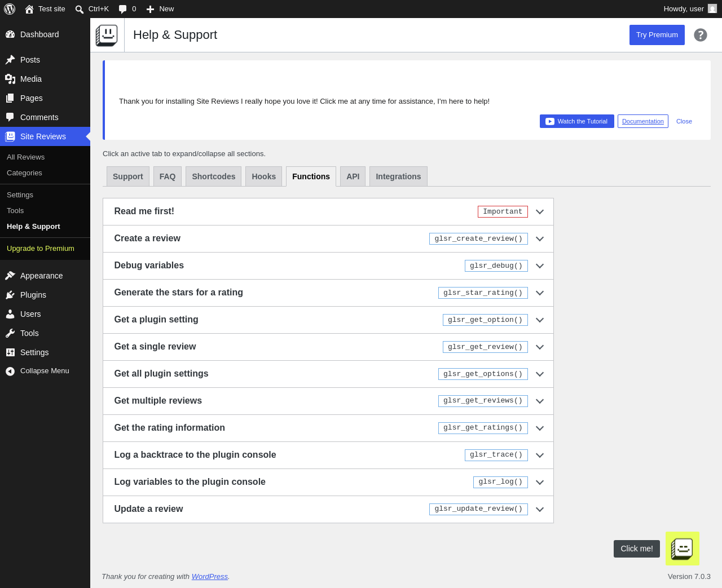The image size is (722, 588).
Task: Select the API tab
Action: [x=353, y=176]
